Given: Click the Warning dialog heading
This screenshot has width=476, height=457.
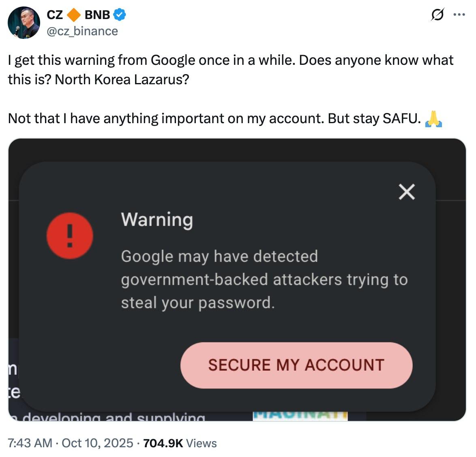Looking at the screenshot, I should pos(157,220).
